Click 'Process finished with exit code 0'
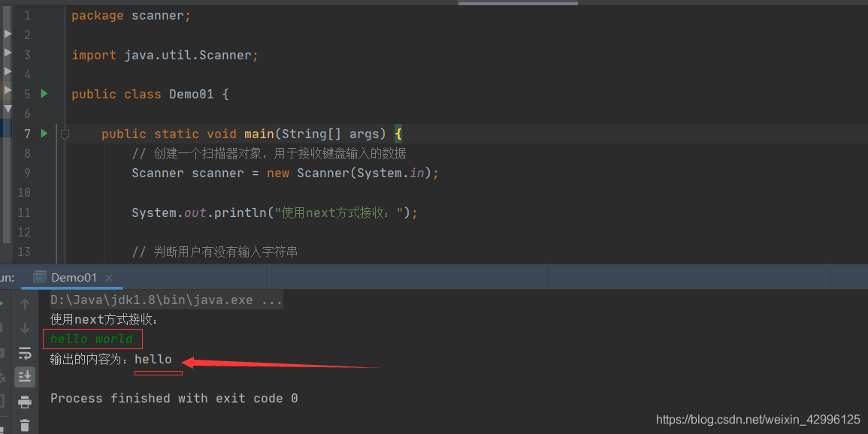This screenshot has width=868, height=434. pos(174,398)
